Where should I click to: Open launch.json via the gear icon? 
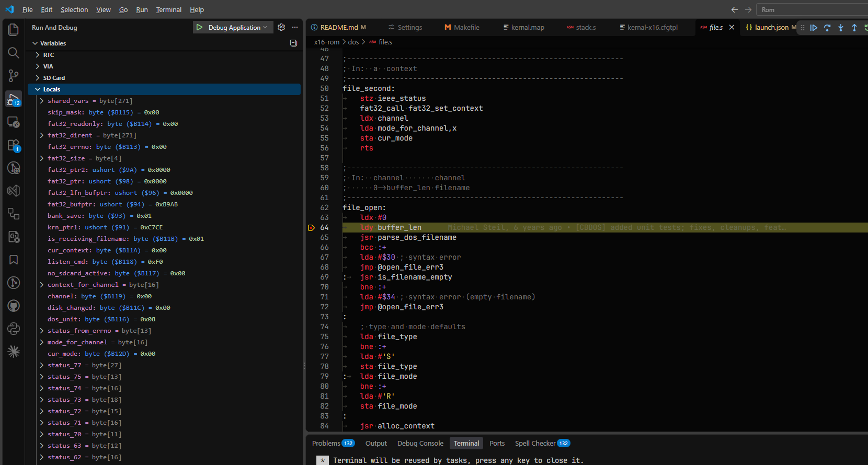(281, 27)
